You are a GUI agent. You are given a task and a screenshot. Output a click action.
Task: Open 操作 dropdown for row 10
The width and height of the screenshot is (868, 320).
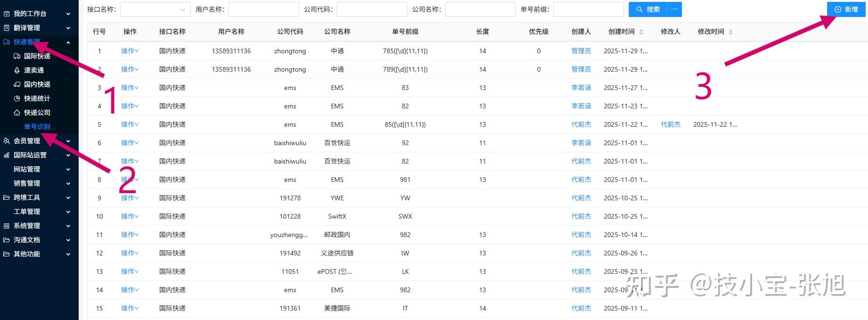[130, 216]
